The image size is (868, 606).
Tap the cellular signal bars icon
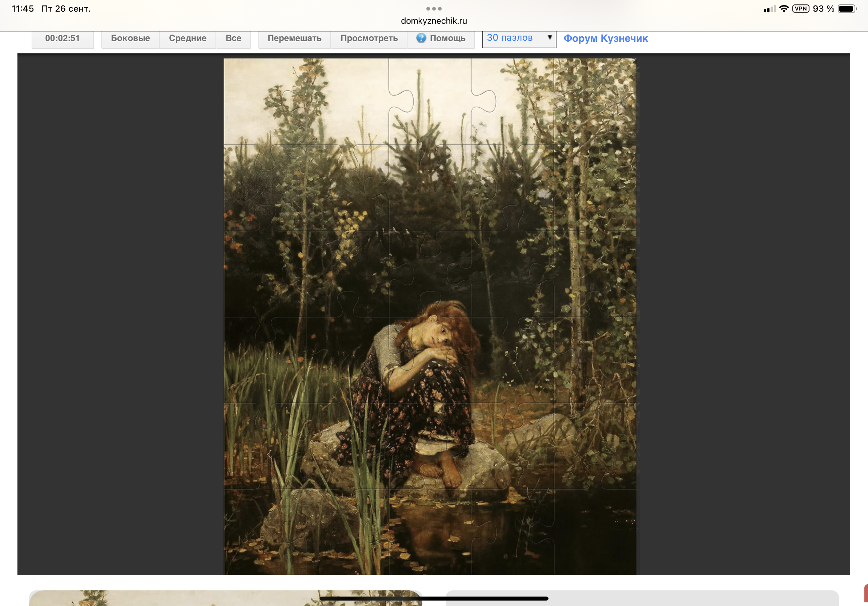click(x=769, y=9)
